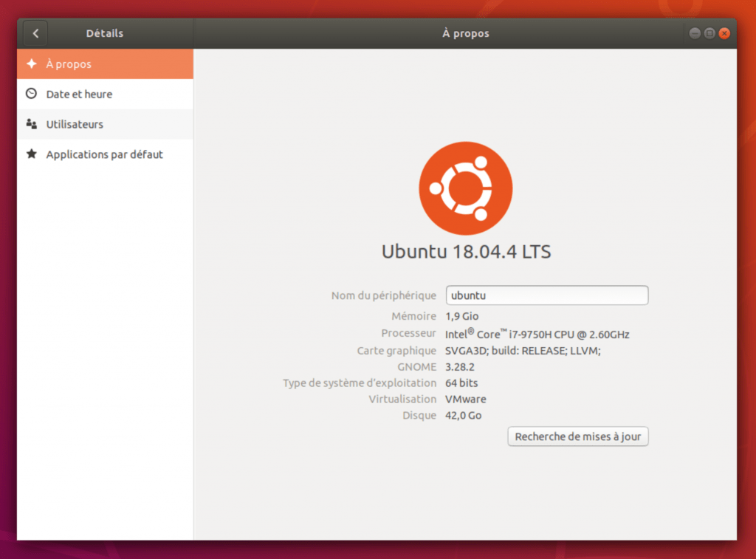Viewport: 756px width, 559px height.
Task: Click the users icon beside Utilisateurs
Action: tap(31, 124)
